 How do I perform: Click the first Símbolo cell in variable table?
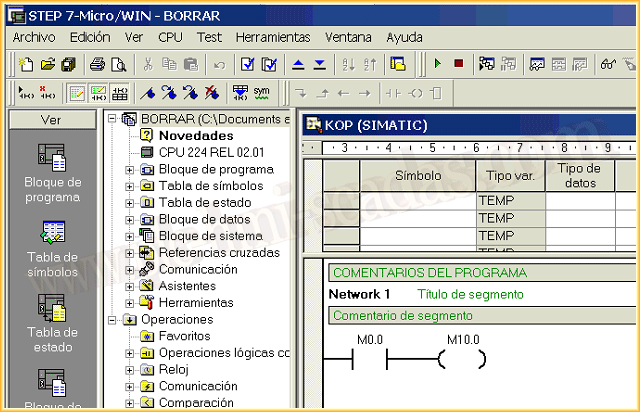coord(417,200)
